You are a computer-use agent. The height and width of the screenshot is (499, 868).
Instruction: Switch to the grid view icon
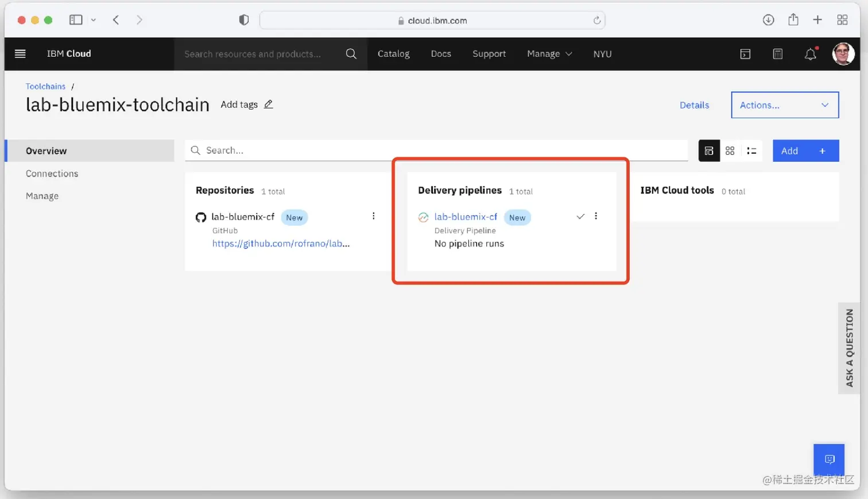point(730,151)
